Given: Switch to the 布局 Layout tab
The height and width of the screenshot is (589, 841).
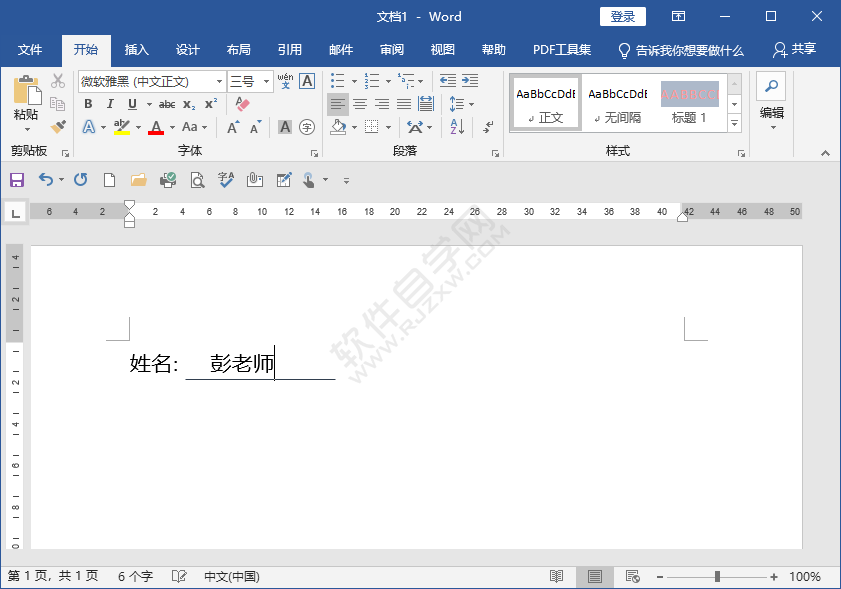Looking at the screenshot, I should (x=239, y=50).
